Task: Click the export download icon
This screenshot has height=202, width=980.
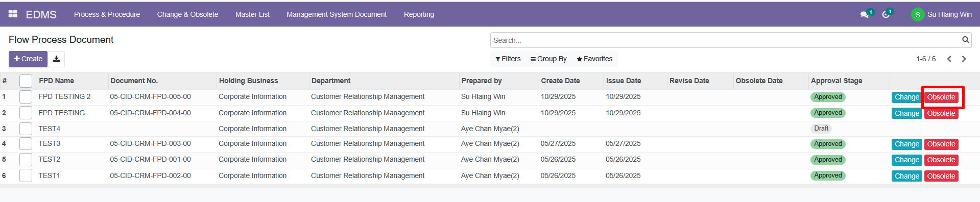Action: coord(57,59)
